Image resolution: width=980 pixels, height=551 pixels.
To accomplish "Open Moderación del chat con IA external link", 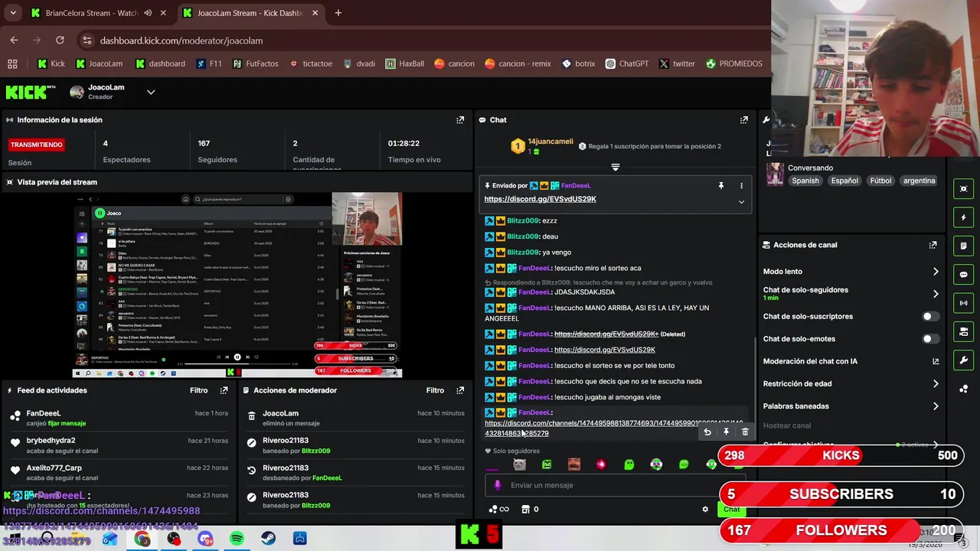I will point(936,361).
